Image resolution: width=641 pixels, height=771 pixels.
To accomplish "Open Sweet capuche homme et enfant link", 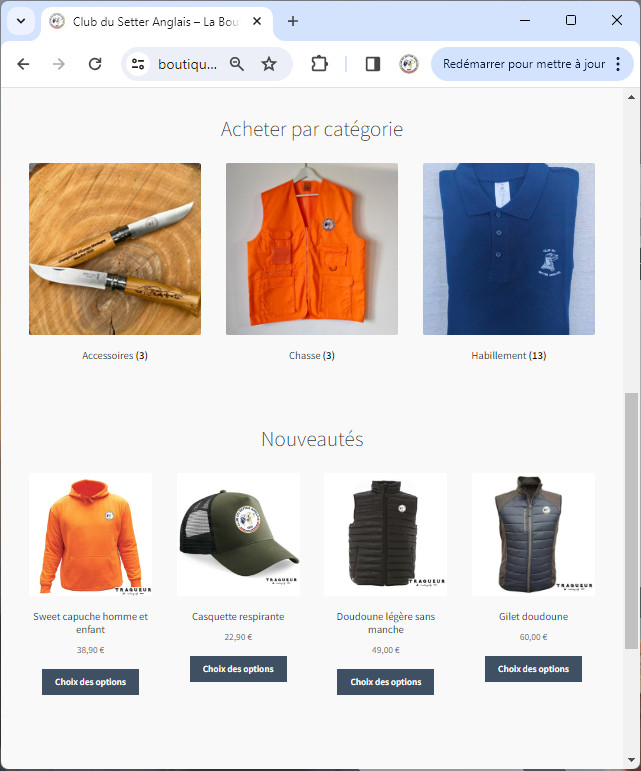I will pos(90,623).
